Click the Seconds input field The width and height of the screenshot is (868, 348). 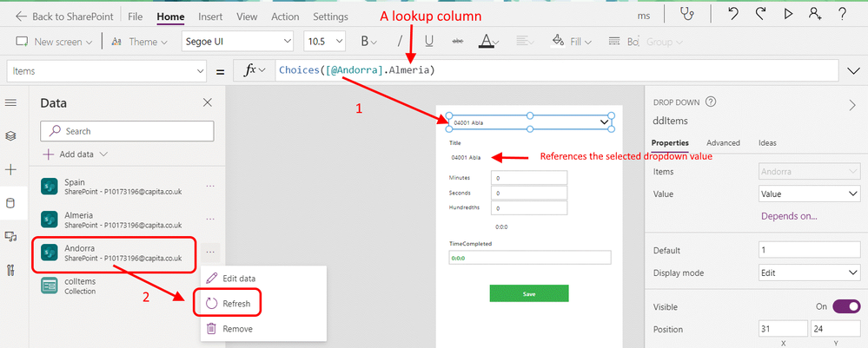(x=528, y=193)
